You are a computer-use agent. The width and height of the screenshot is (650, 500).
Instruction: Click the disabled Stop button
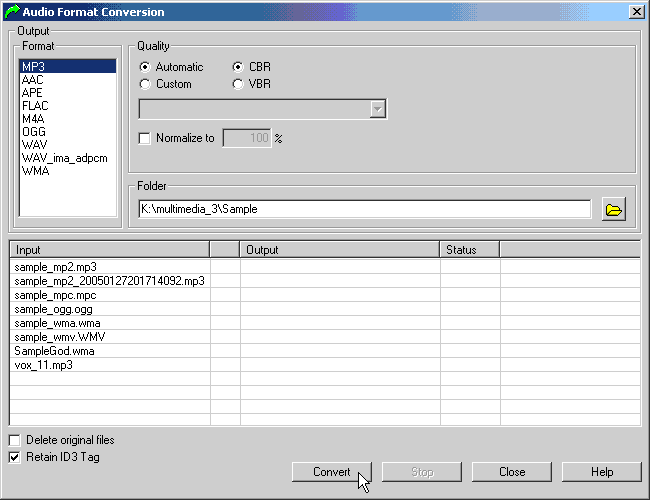coord(422,472)
